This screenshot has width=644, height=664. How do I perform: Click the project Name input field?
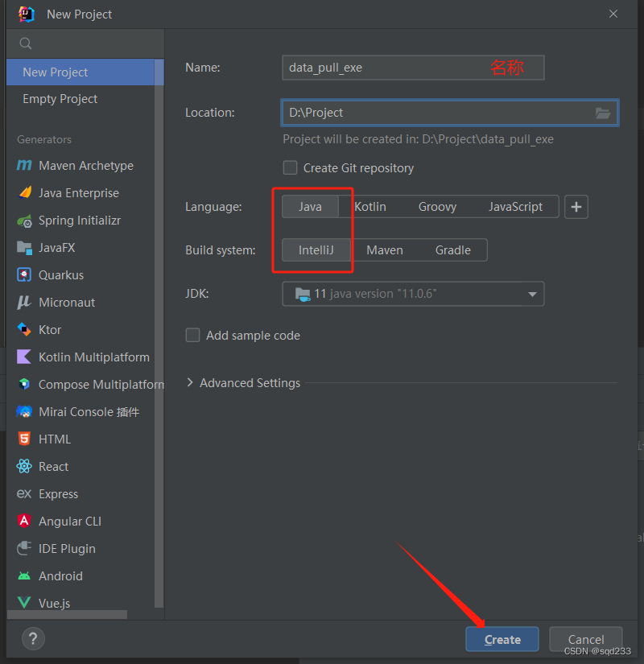coord(413,68)
